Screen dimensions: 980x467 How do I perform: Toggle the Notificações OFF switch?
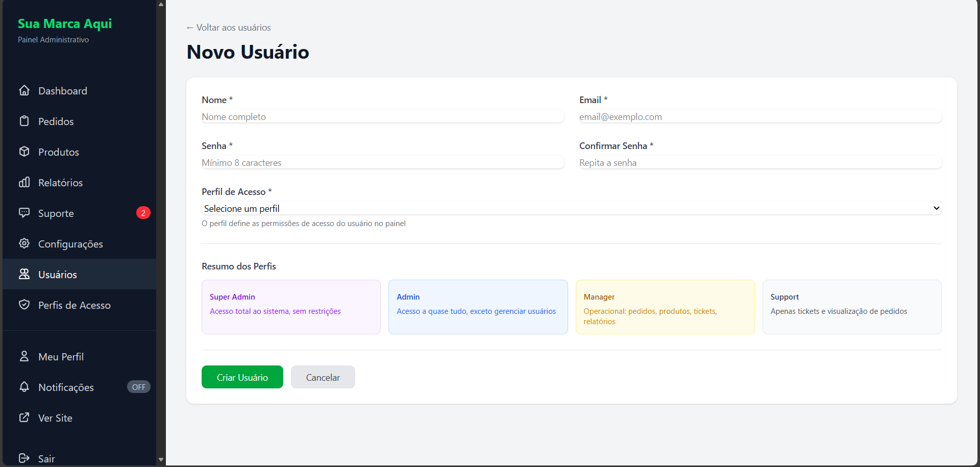click(138, 387)
